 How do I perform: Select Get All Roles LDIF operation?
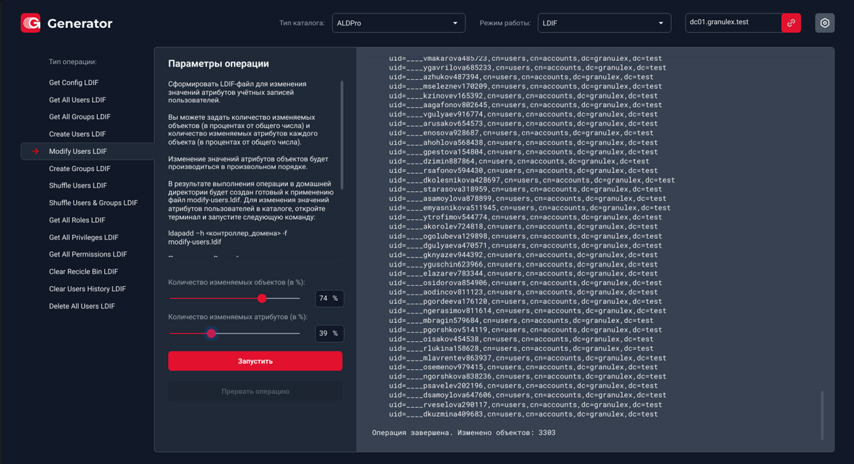coord(77,221)
